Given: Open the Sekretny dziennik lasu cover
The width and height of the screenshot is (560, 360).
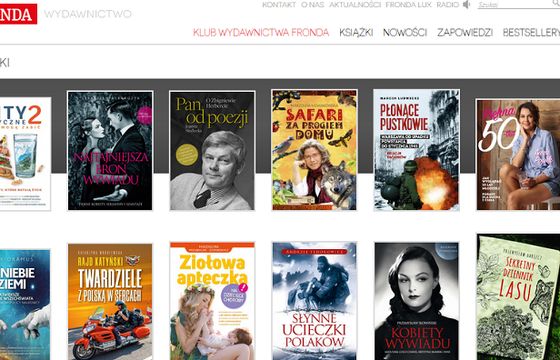Looking at the screenshot, I should (518, 297).
